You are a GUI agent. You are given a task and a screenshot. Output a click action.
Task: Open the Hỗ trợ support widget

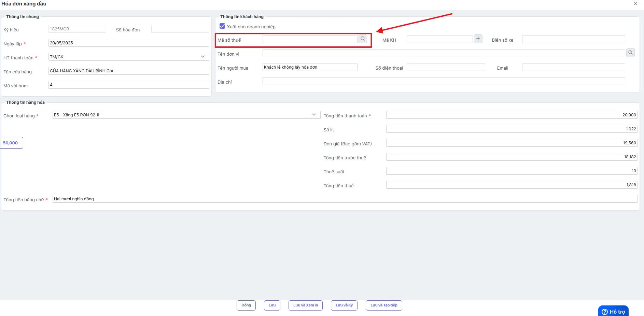click(x=613, y=311)
